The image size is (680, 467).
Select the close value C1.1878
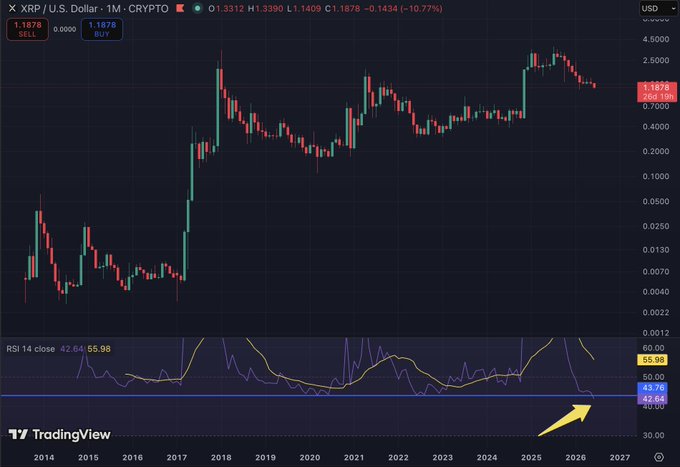click(342, 8)
